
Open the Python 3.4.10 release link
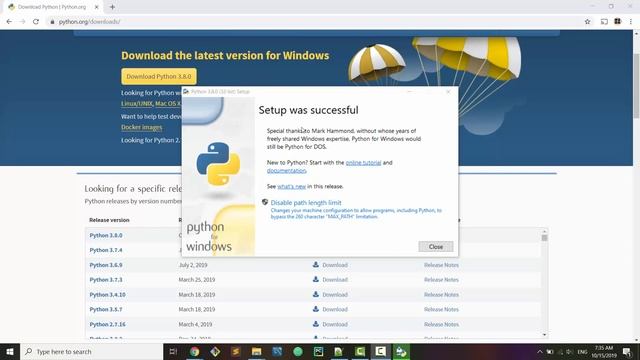[x=107, y=295]
